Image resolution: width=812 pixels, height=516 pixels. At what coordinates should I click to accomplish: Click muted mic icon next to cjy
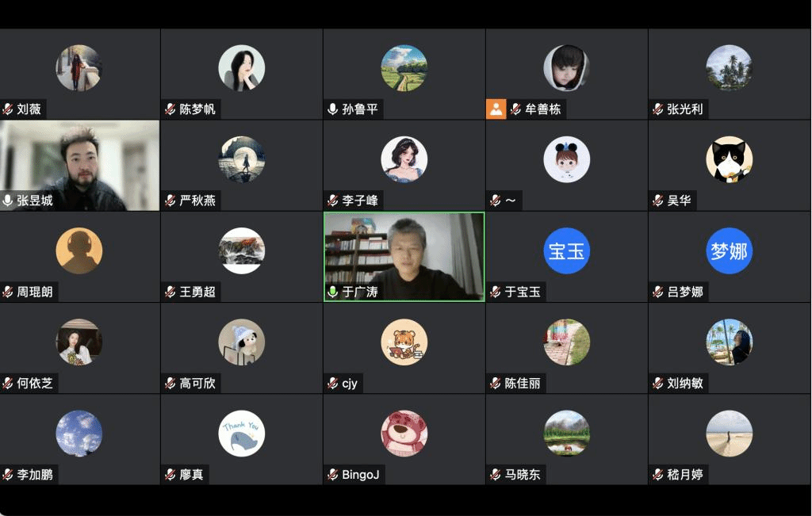[x=333, y=384]
